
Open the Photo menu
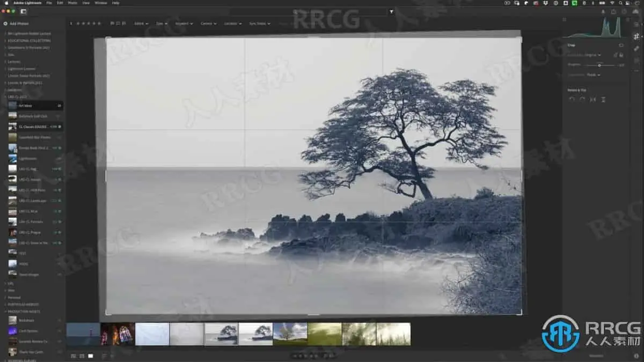[x=72, y=3]
